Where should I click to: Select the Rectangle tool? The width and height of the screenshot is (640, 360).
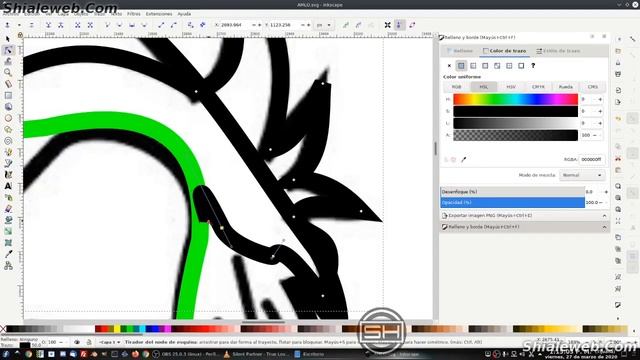(x=8, y=96)
